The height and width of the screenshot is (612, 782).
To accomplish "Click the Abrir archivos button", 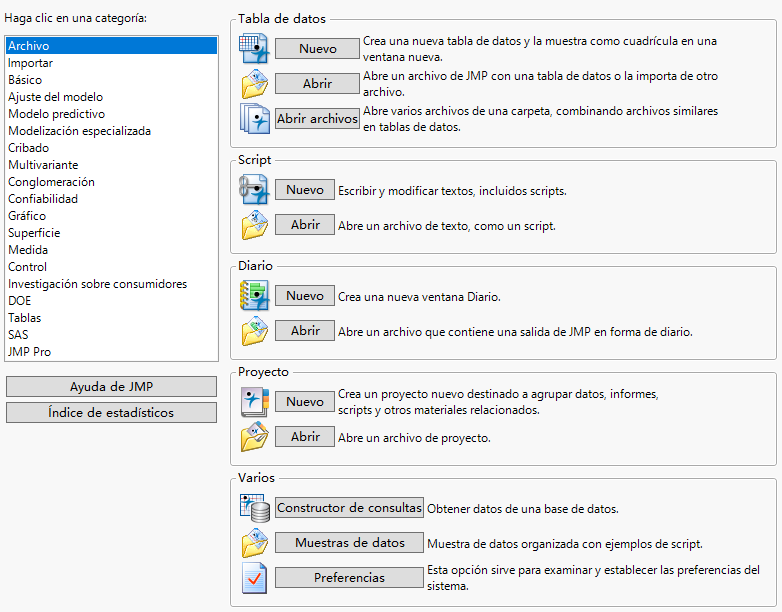I will 317,118.
